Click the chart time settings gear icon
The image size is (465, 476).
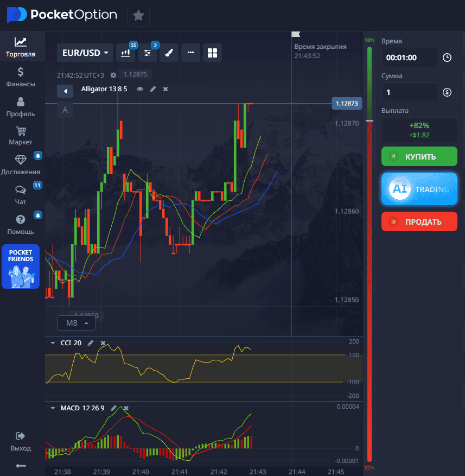tap(113, 75)
